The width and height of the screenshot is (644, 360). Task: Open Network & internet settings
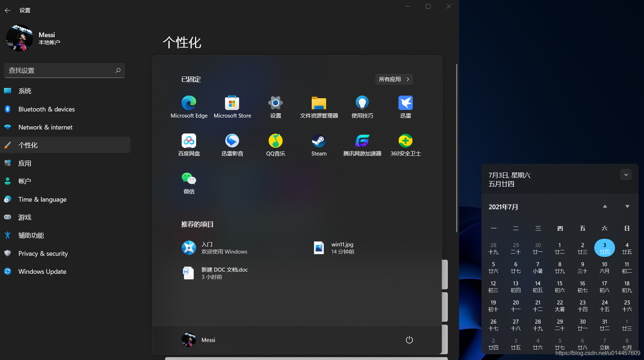tap(65, 127)
